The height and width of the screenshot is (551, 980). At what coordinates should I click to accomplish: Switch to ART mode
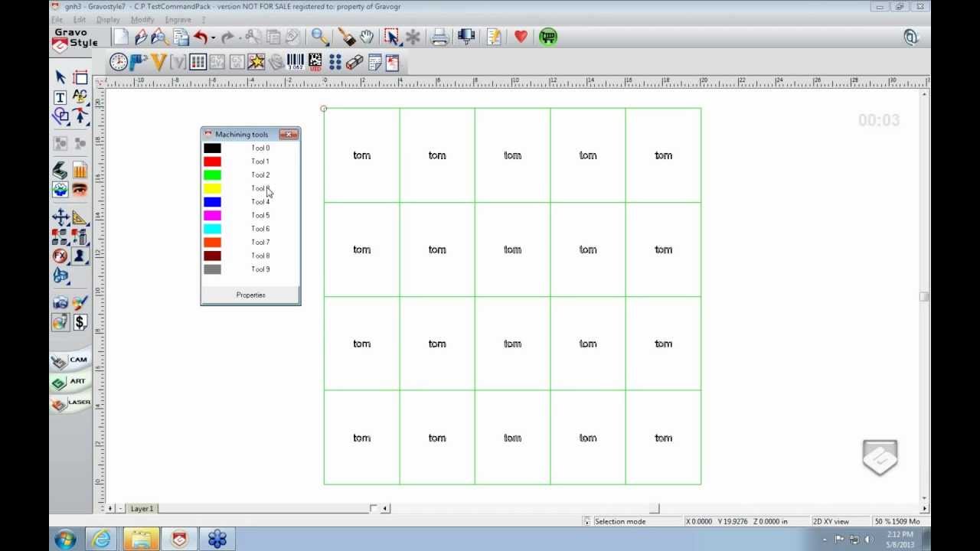(70, 382)
